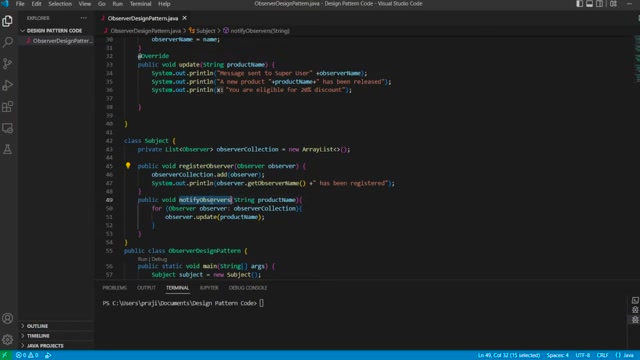Change indentation via Spaces: 4
Screen dimensions: 640x360
point(558,355)
